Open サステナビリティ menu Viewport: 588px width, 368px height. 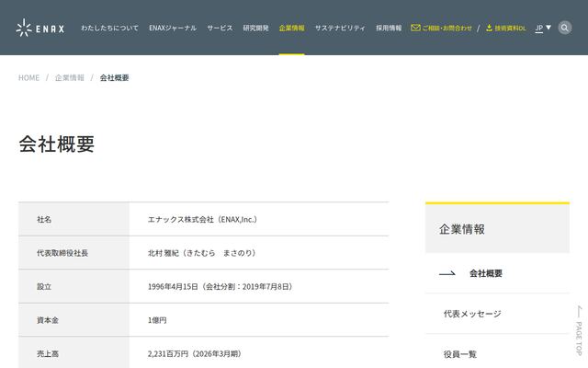coord(340,29)
